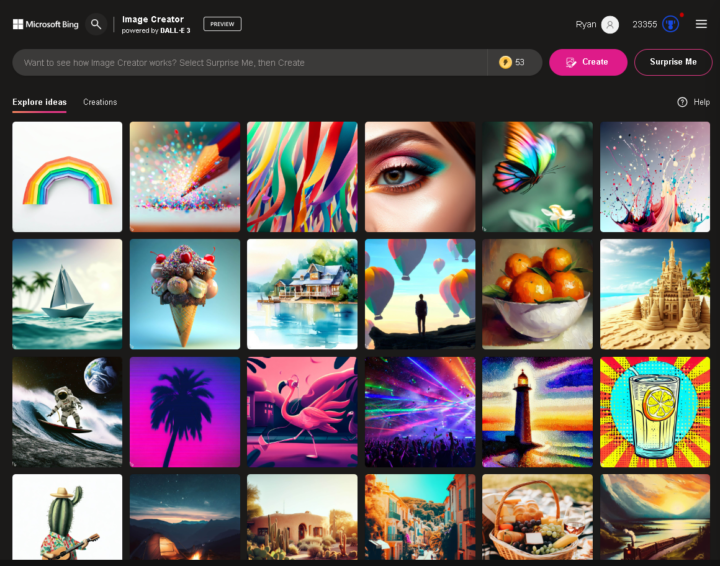Open the colorful ribbons thumbnail
This screenshot has width=720, height=566.
click(302, 177)
